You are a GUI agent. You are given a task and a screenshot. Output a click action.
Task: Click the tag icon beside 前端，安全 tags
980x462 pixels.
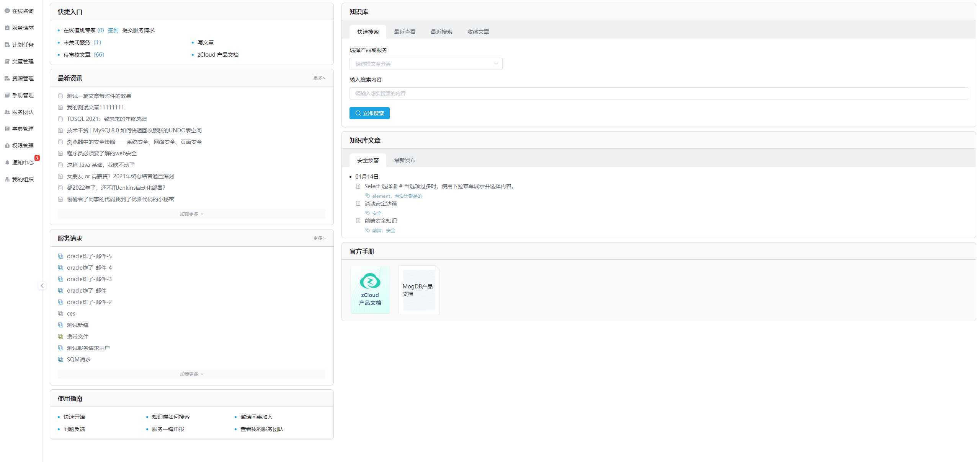(367, 230)
